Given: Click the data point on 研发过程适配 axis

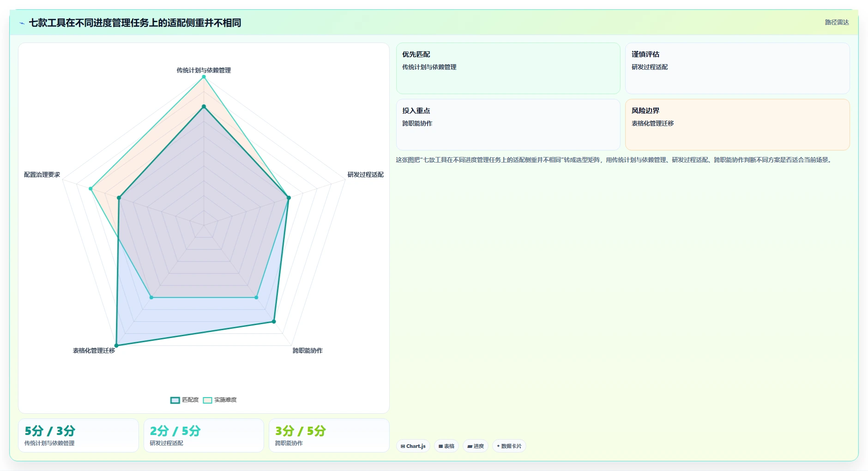Looking at the screenshot, I should [x=289, y=198].
